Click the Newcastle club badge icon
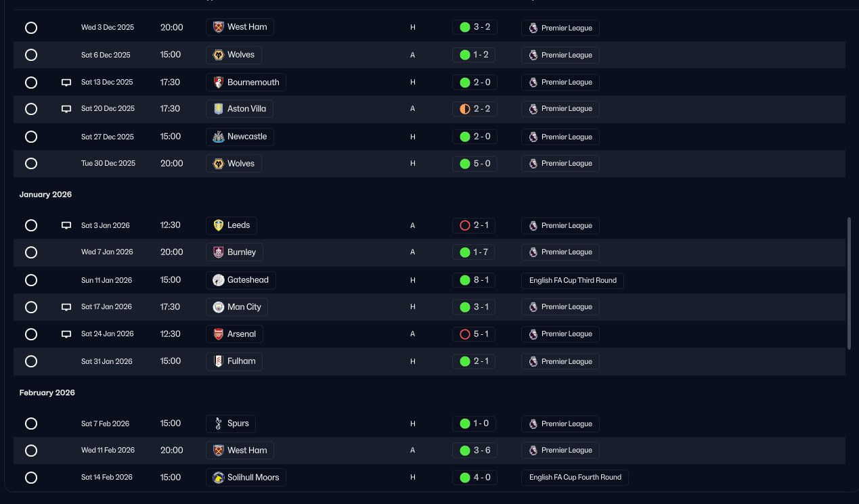Screen dimensions: 859x504 click(218, 137)
